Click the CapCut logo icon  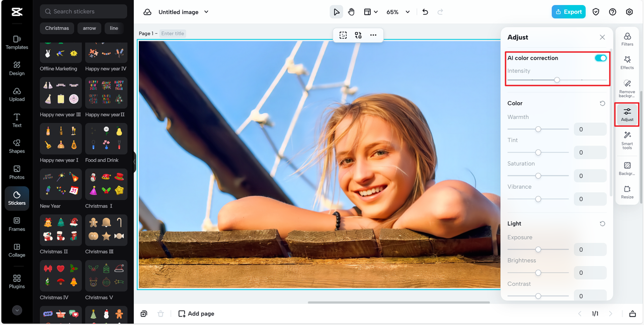coord(17,12)
